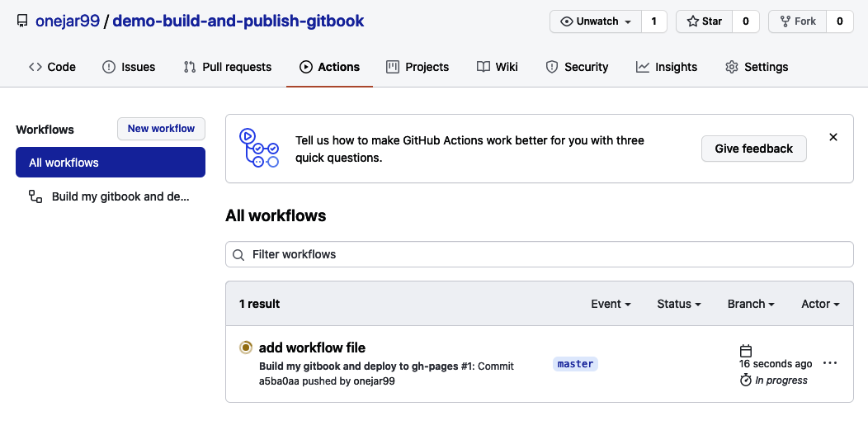
Task: Open the 'add workflow file' run
Action: [x=312, y=348]
